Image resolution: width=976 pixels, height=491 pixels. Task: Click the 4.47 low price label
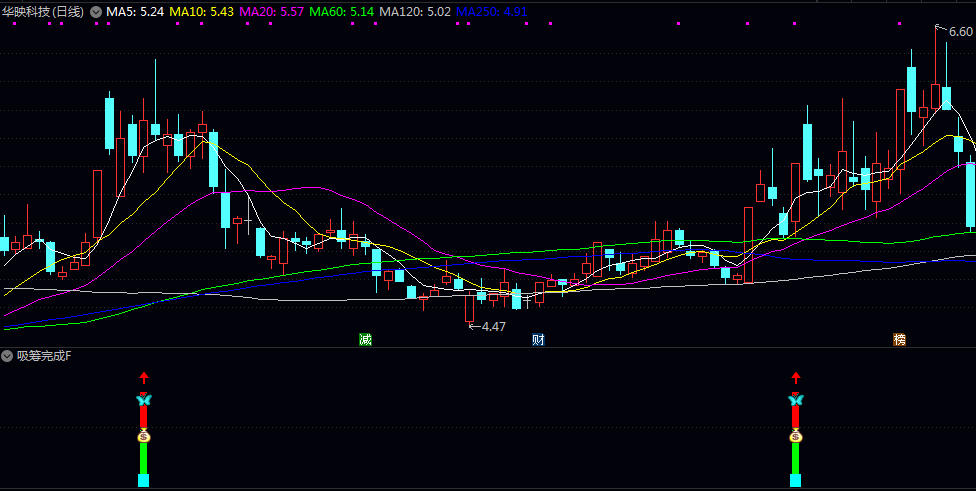[494, 326]
